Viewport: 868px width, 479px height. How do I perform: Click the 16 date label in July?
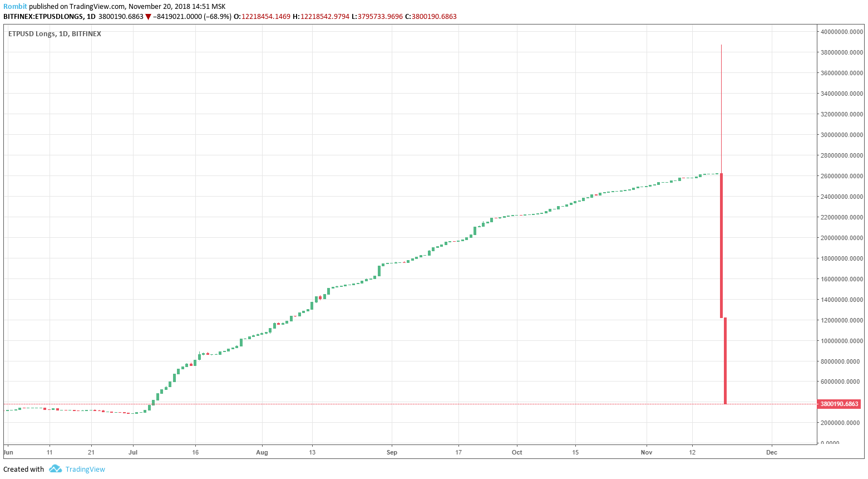tap(195, 452)
